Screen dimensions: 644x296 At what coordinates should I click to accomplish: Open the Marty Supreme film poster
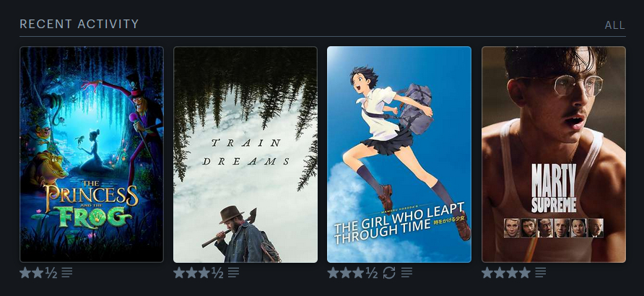pyautogui.click(x=554, y=154)
